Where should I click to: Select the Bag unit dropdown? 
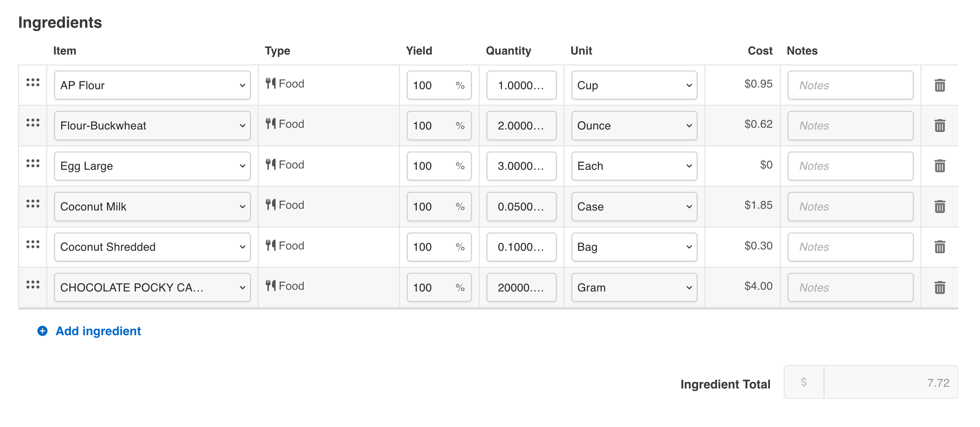[634, 247]
